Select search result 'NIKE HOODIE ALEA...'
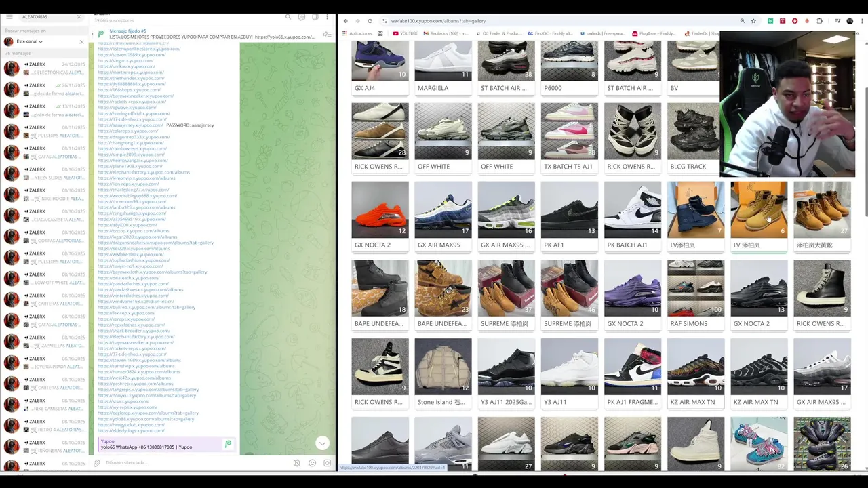Image resolution: width=868 pixels, height=488 pixels. 44,195
